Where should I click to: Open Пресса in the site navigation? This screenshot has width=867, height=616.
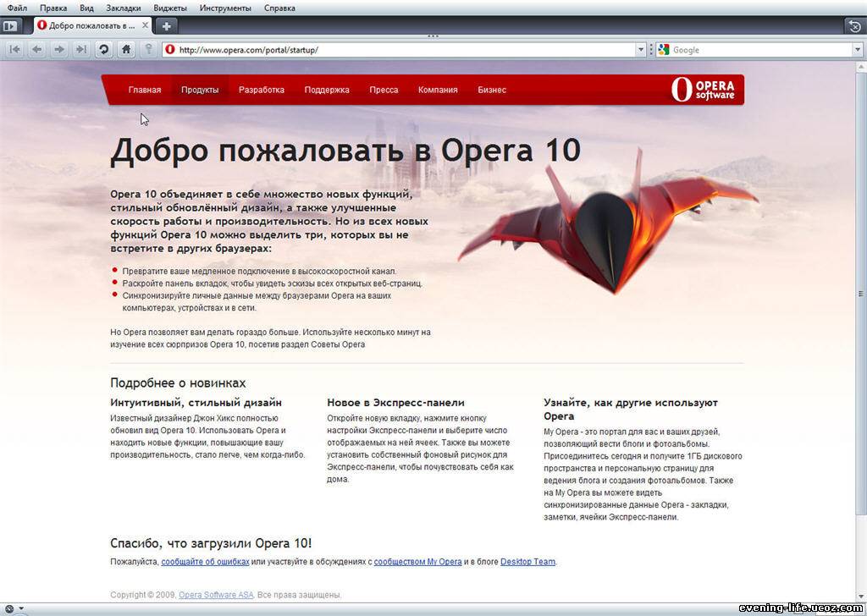coord(384,90)
